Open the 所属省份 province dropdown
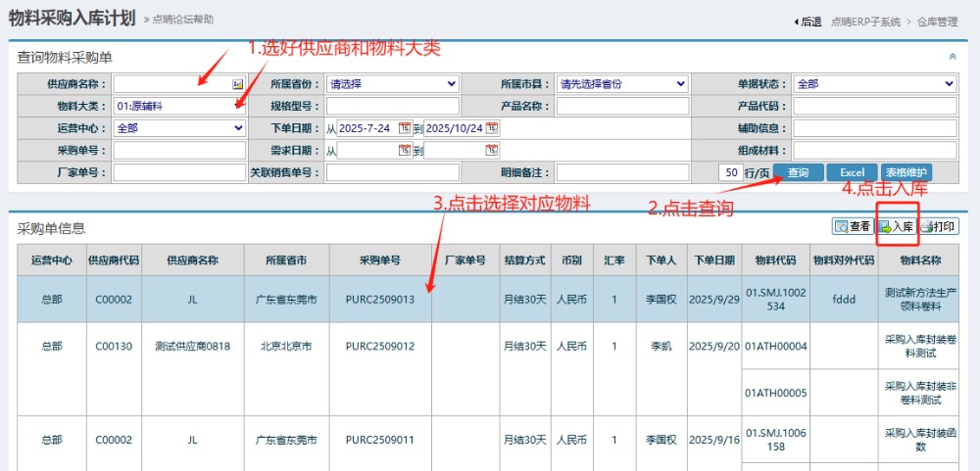Viewport: 980px width, 471px height. click(392, 84)
